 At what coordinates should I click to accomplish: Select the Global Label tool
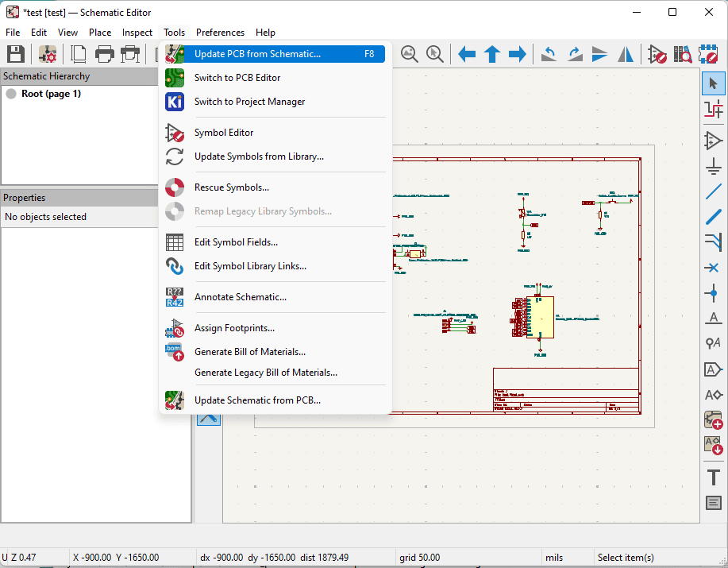(x=713, y=369)
